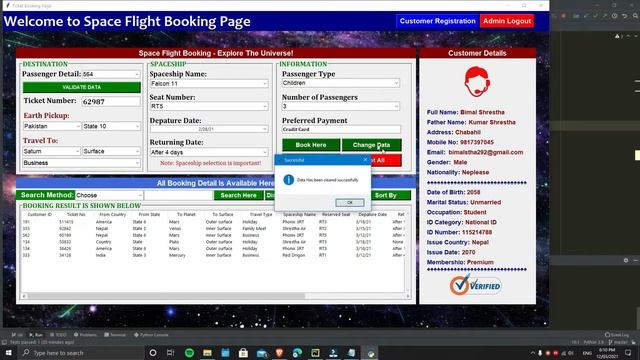Open Brave browser from taskbar
The height and width of the screenshot is (360, 640).
point(280,353)
